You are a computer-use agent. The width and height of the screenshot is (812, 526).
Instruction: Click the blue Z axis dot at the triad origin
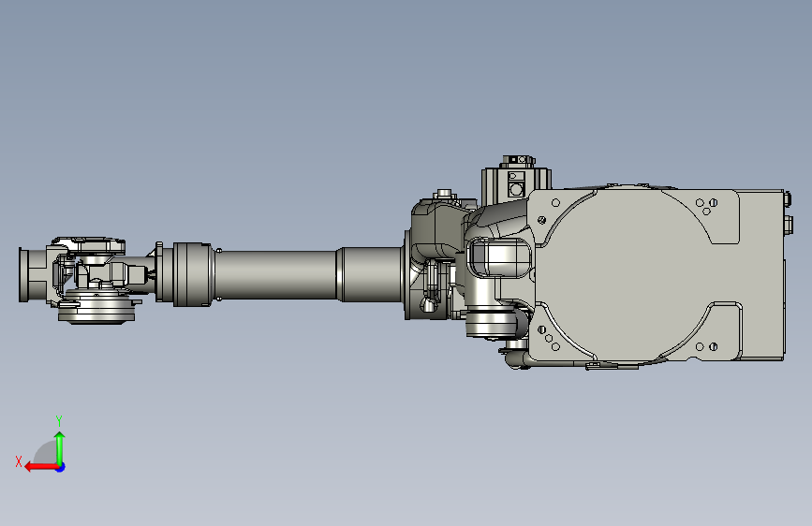[61, 467]
